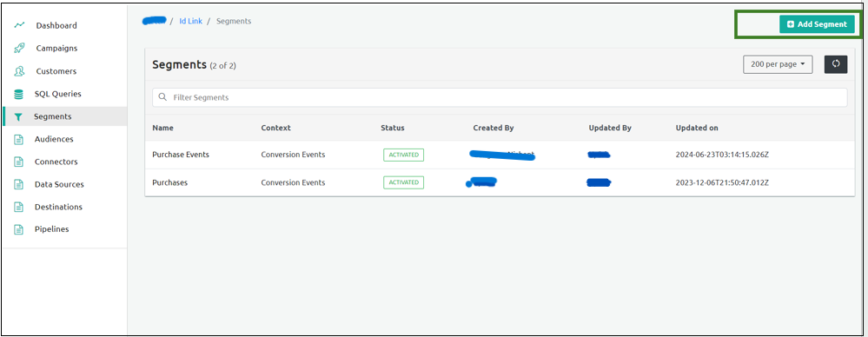Open the Purchase Events segment row

[500, 155]
